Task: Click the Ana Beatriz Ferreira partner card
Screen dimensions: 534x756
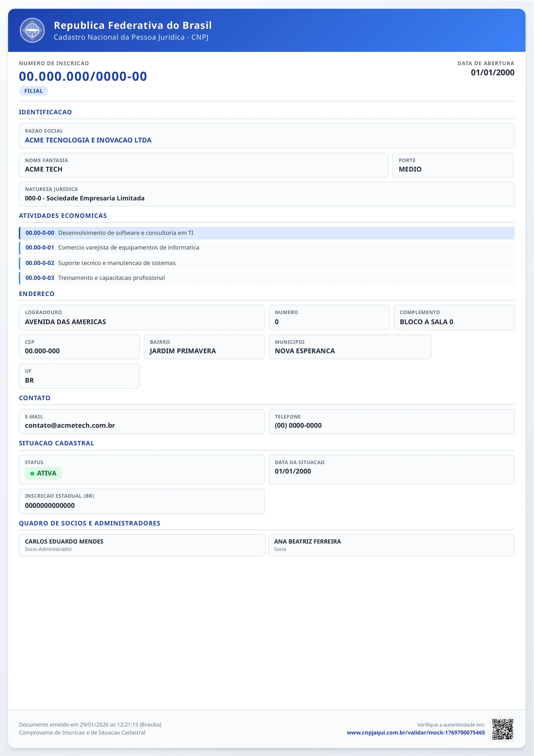Action: [391, 545]
